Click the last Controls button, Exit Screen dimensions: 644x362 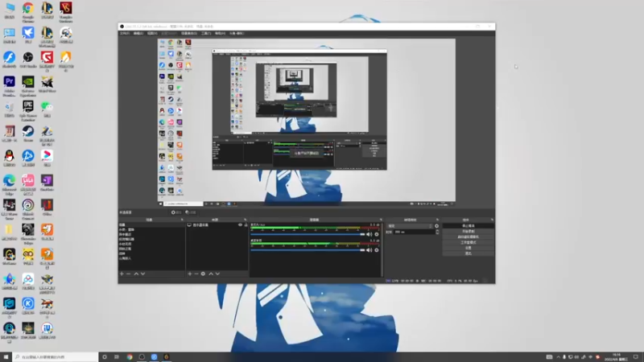pyautogui.click(x=469, y=253)
